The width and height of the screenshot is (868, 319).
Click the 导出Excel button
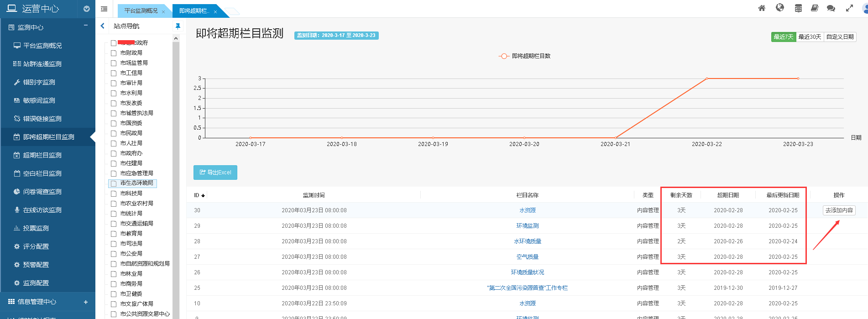215,173
